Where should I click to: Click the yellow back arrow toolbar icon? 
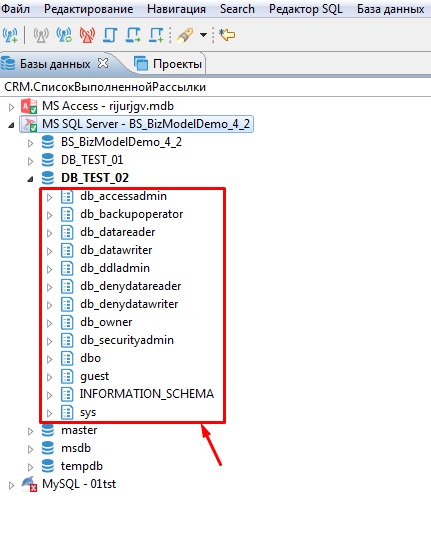point(227,35)
